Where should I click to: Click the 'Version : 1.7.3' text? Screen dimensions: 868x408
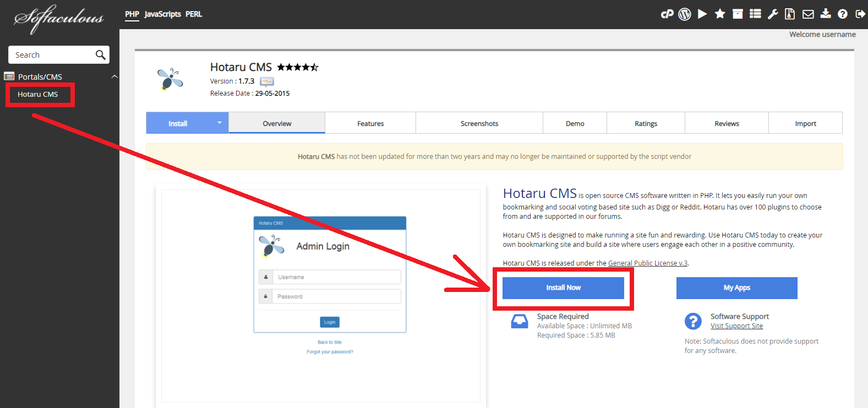(x=232, y=81)
